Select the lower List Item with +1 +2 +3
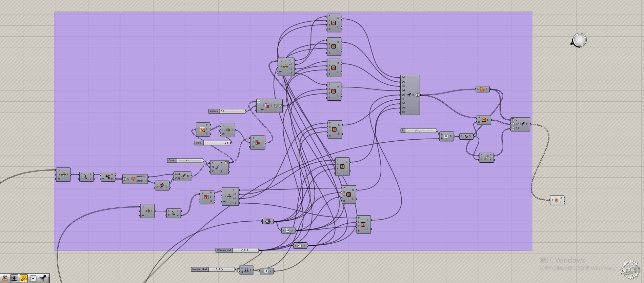The width and height of the screenshot is (644, 283). click(230, 197)
